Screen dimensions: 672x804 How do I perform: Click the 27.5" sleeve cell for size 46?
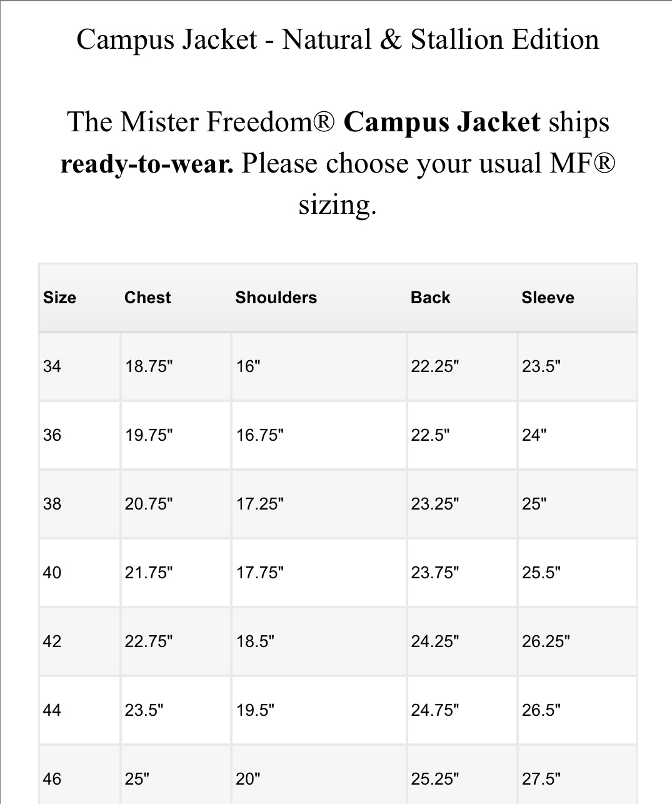point(578,775)
